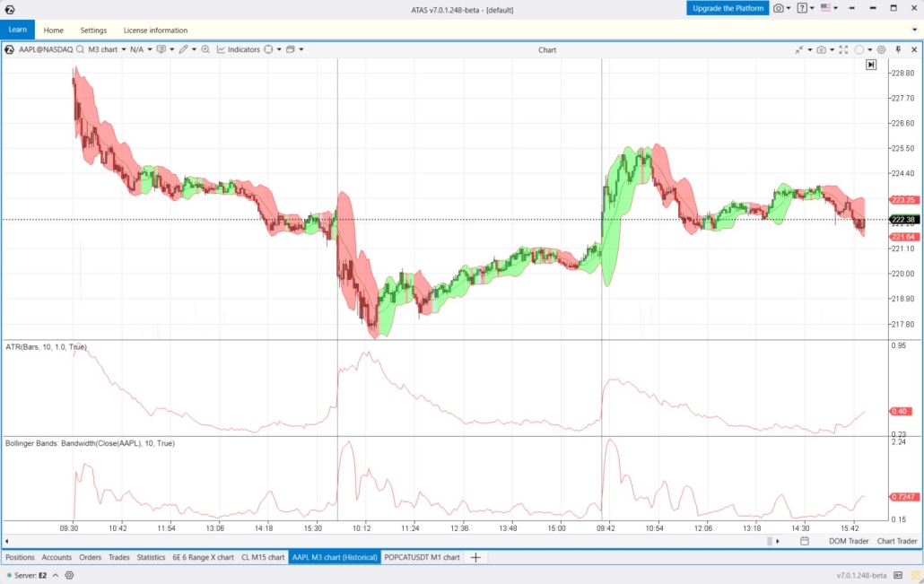Activate the zoom magnifier tool
The image size is (924, 584).
click(x=205, y=49)
